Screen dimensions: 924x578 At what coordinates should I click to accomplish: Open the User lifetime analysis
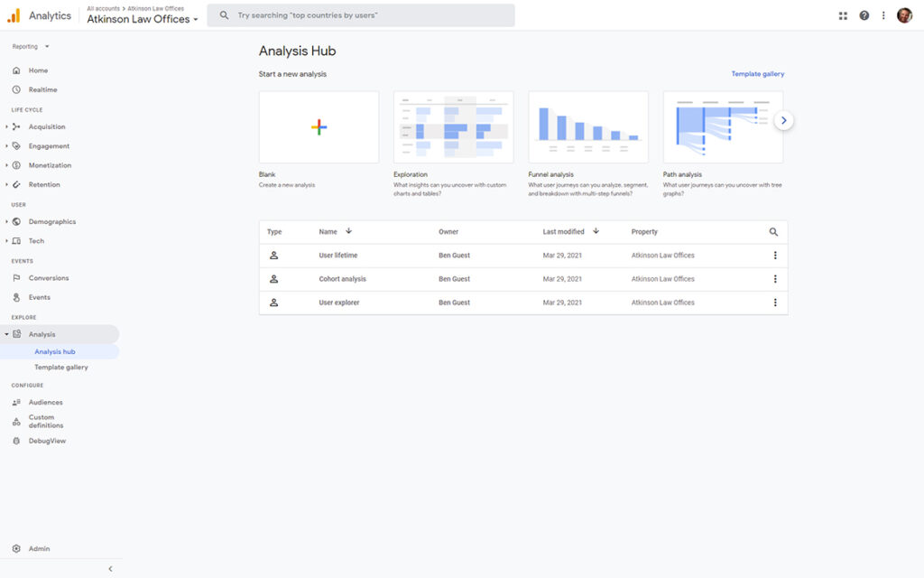point(338,256)
